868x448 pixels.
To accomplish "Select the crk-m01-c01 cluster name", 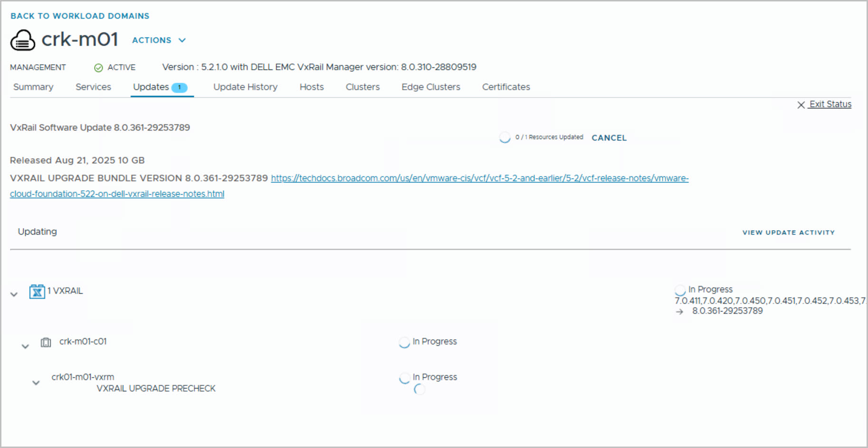I will (83, 341).
